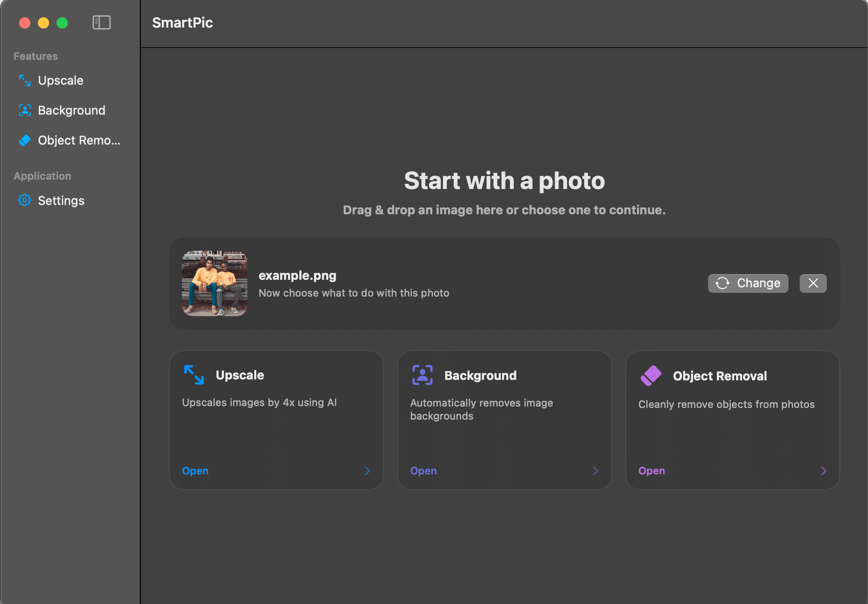
Task: Click the Background person icon in sidebar
Action: 25,110
